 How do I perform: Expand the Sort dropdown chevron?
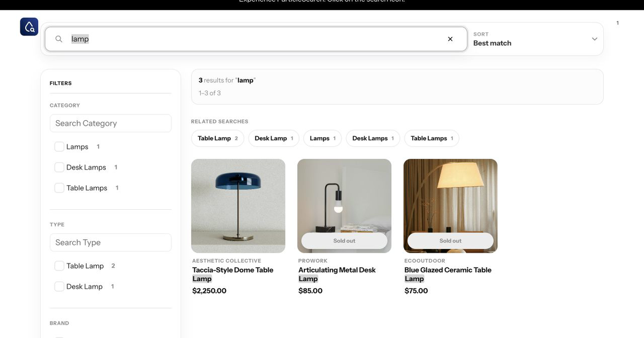[594, 39]
